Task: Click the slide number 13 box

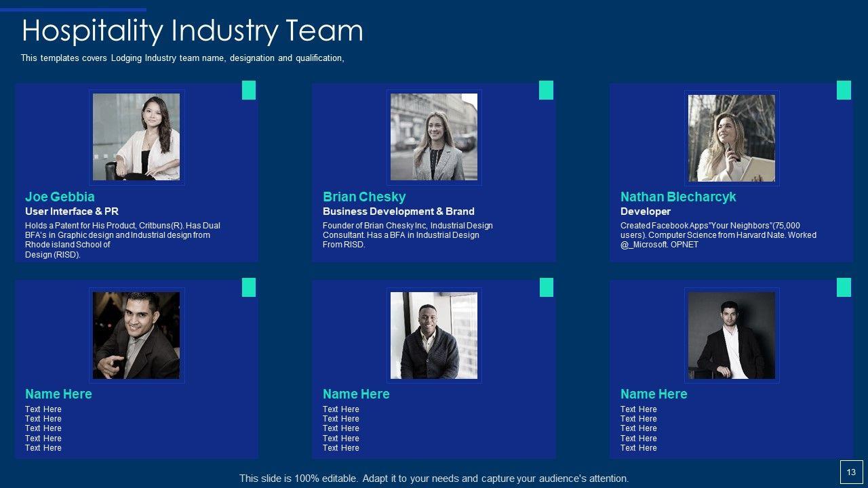Action: pos(852,472)
